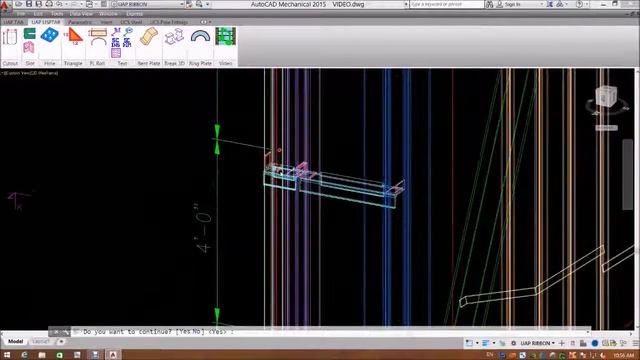640x360 pixels.
Task: Close the command line with X button
Action: 56,332
